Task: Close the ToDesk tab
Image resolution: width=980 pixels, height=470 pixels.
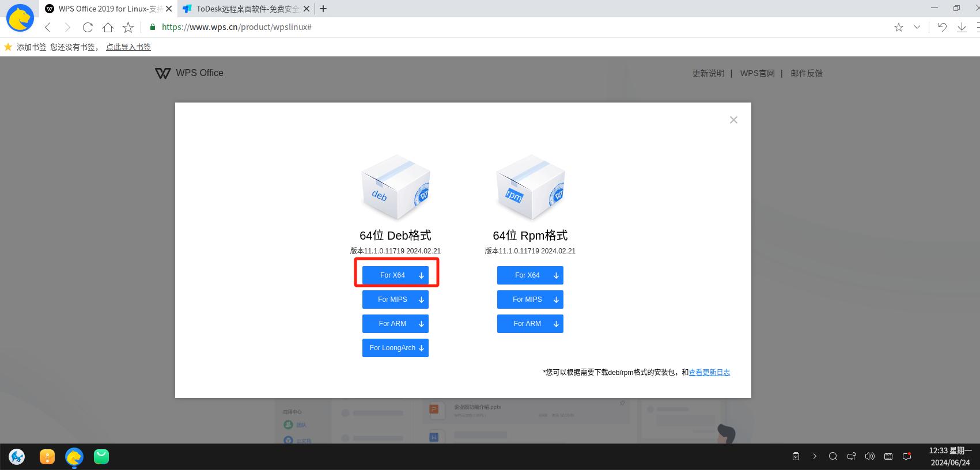Action: (x=307, y=9)
